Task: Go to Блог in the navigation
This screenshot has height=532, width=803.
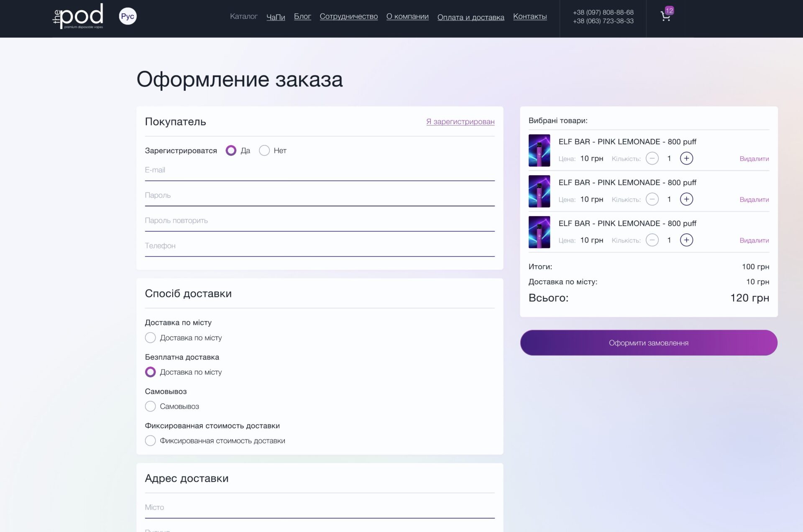Action: (x=302, y=16)
